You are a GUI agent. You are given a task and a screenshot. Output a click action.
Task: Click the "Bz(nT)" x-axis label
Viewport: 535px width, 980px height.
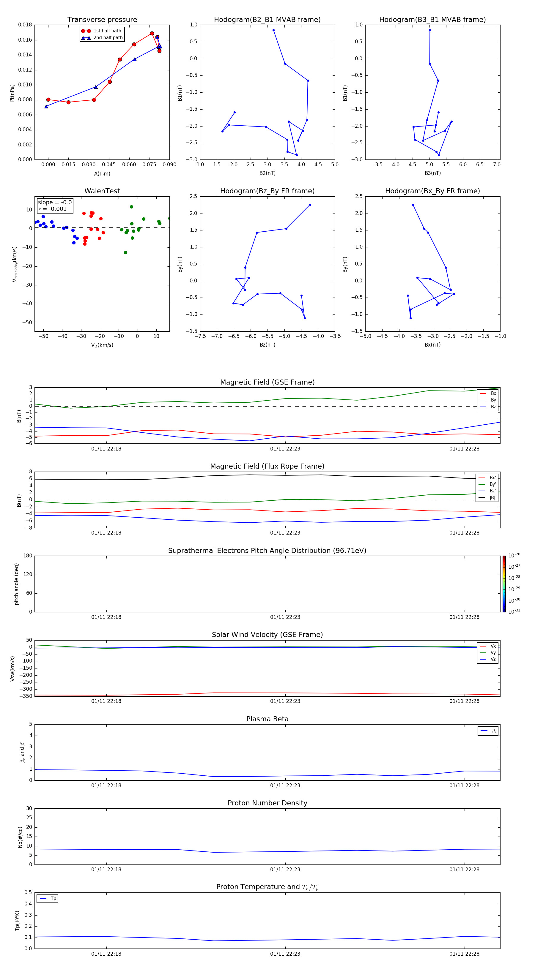click(267, 345)
